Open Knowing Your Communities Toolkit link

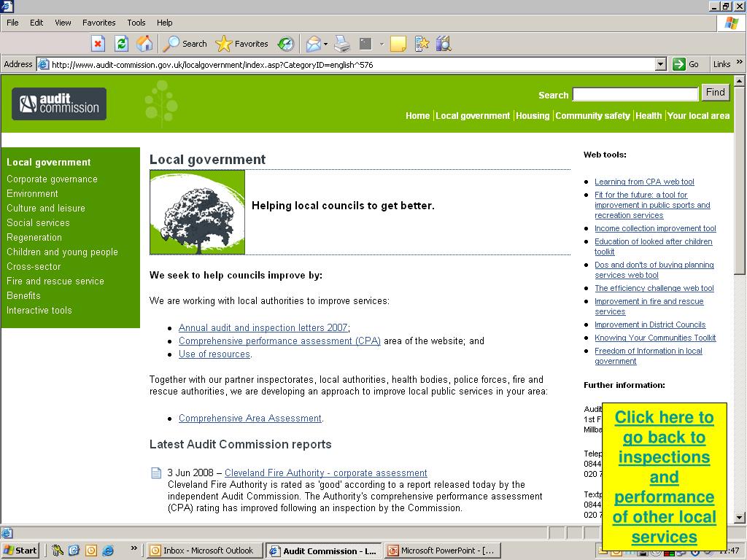(655, 338)
